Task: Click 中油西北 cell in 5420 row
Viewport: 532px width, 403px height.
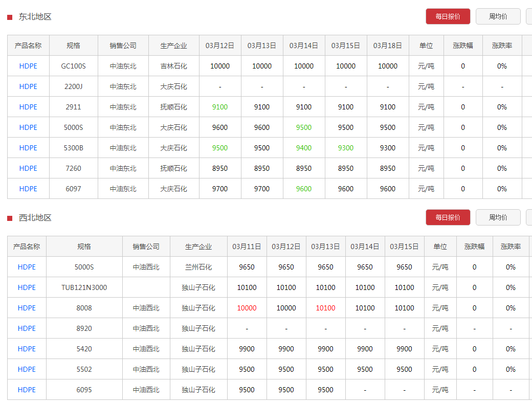Action: coord(146,349)
